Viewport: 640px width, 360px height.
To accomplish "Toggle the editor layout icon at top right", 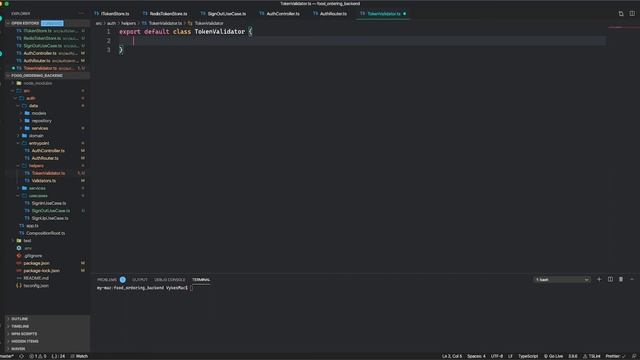I will tap(632, 13).
